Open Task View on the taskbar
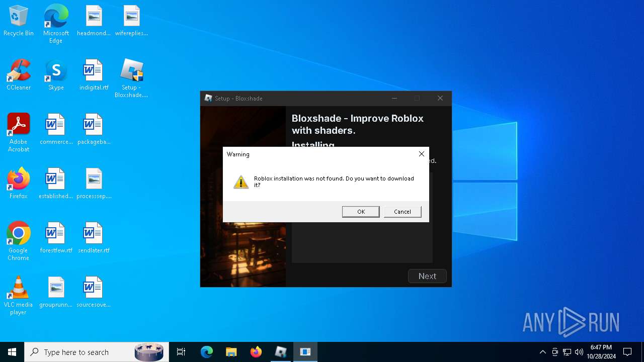This screenshot has width=644, height=362. point(181,352)
